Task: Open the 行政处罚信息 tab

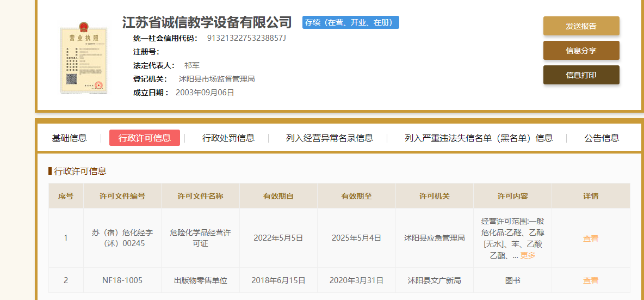Action: click(x=228, y=138)
